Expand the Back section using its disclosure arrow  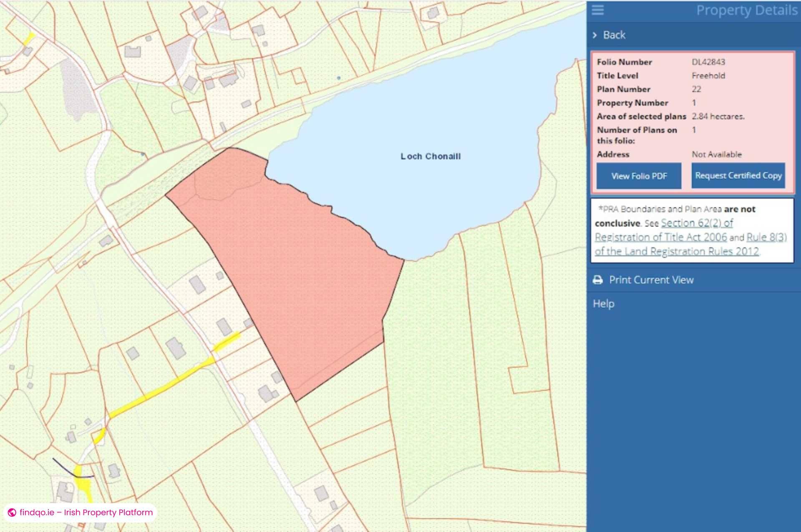pyautogui.click(x=595, y=35)
